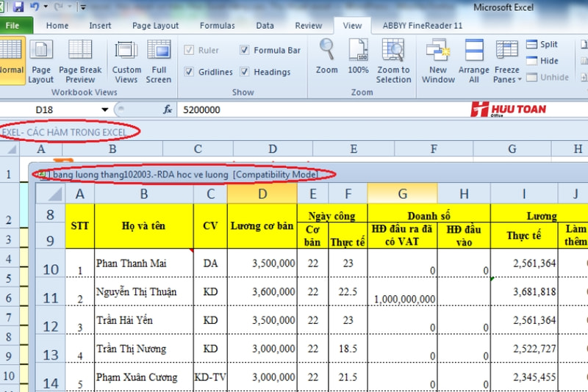The image size is (588, 392).
Task: Set zoom to 100%
Action: pos(358,59)
